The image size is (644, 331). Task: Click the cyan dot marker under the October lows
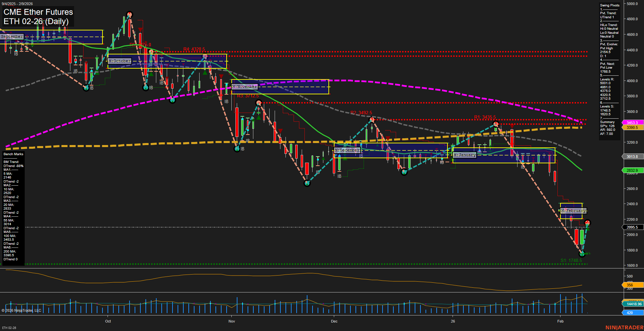[x=145, y=87]
